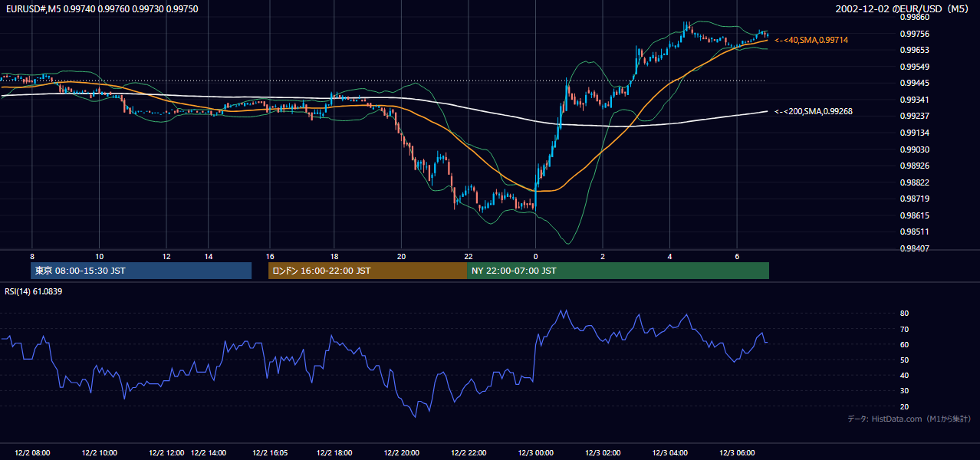Click hour label 2 under the price chart

click(603, 256)
